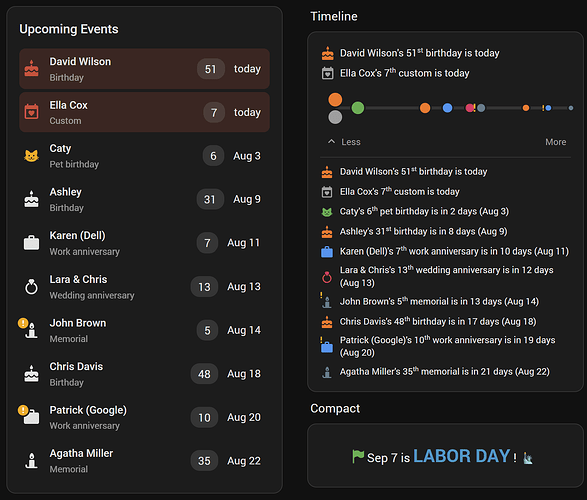Select the large orange dot at timeline start
This screenshot has width=587, height=500.
[335, 100]
